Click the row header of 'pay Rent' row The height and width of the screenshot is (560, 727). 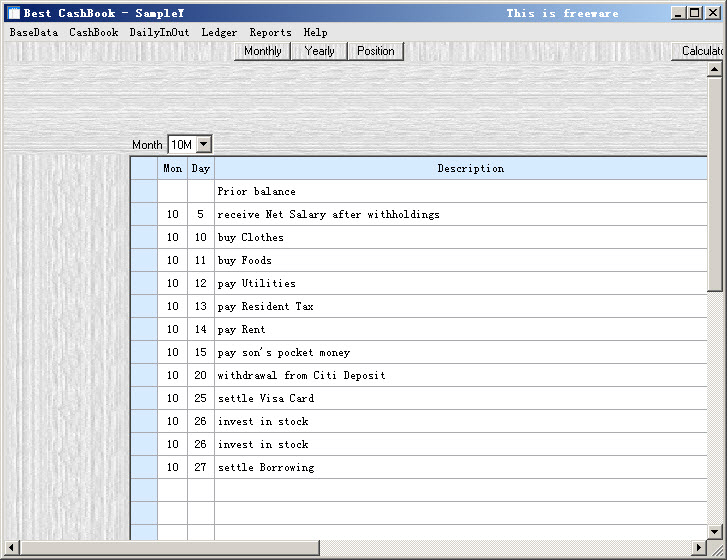coord(144,329)
